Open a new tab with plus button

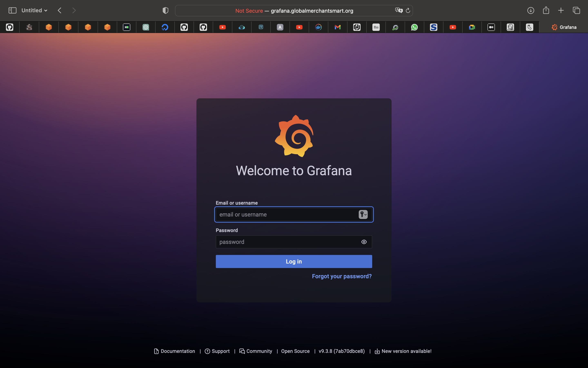(561, 10)
